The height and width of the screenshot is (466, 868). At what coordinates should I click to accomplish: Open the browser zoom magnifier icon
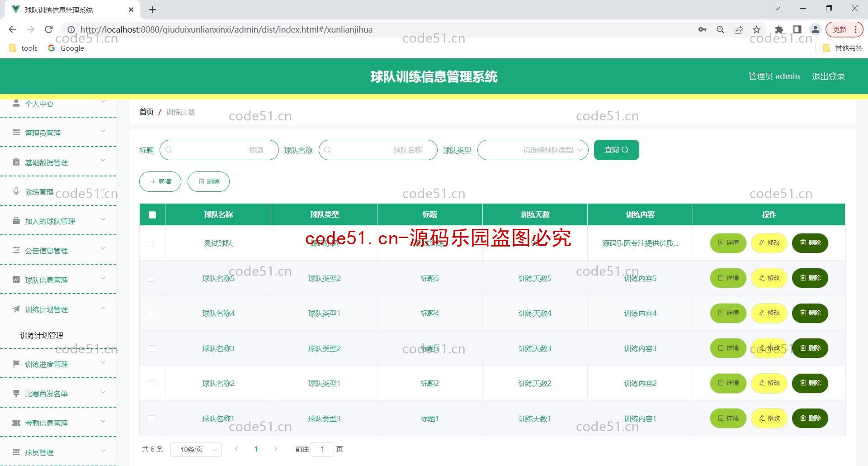[x=720, y=29]
